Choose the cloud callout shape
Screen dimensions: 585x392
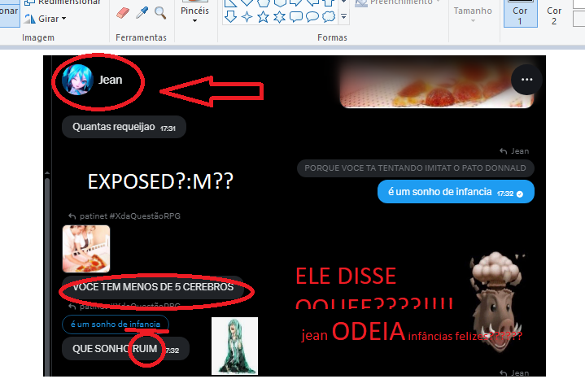pos(329,17)
